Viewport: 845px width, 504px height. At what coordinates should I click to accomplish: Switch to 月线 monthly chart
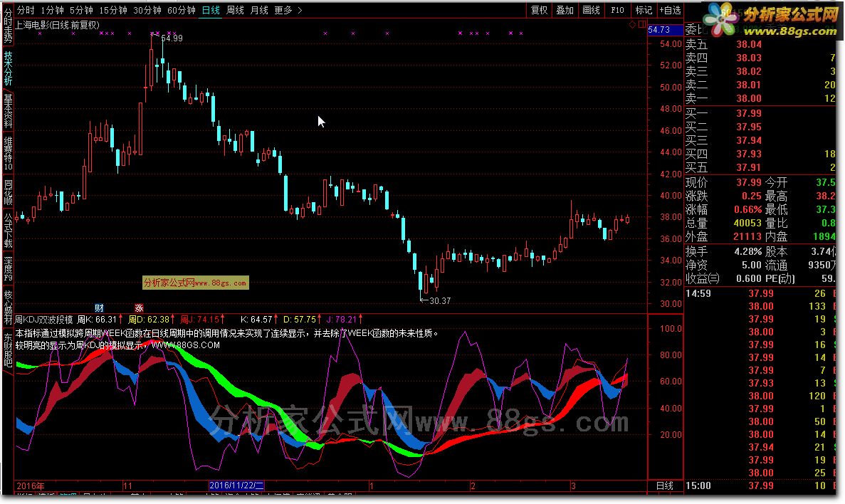259,10
